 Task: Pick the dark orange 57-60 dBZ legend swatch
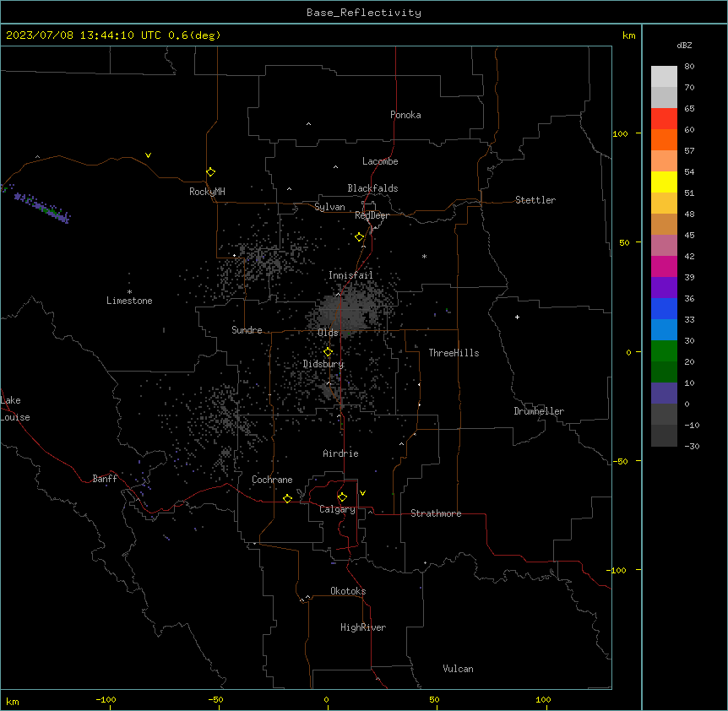pos(664,139)
